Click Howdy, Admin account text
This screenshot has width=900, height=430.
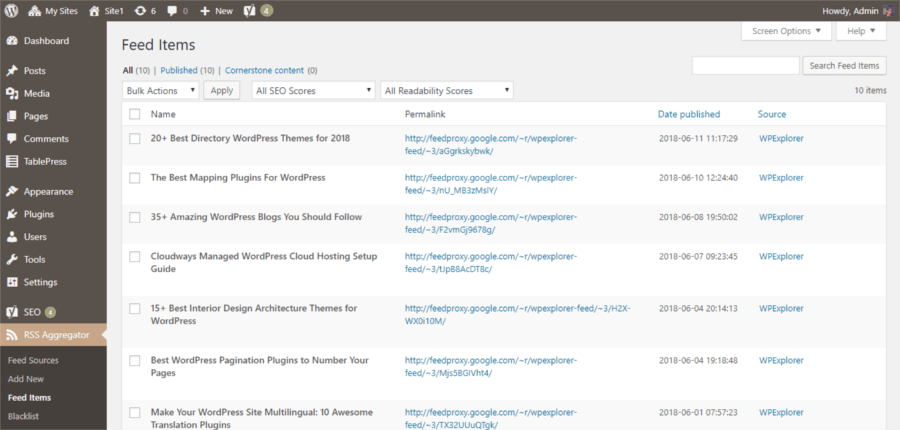tap(850, 11)
